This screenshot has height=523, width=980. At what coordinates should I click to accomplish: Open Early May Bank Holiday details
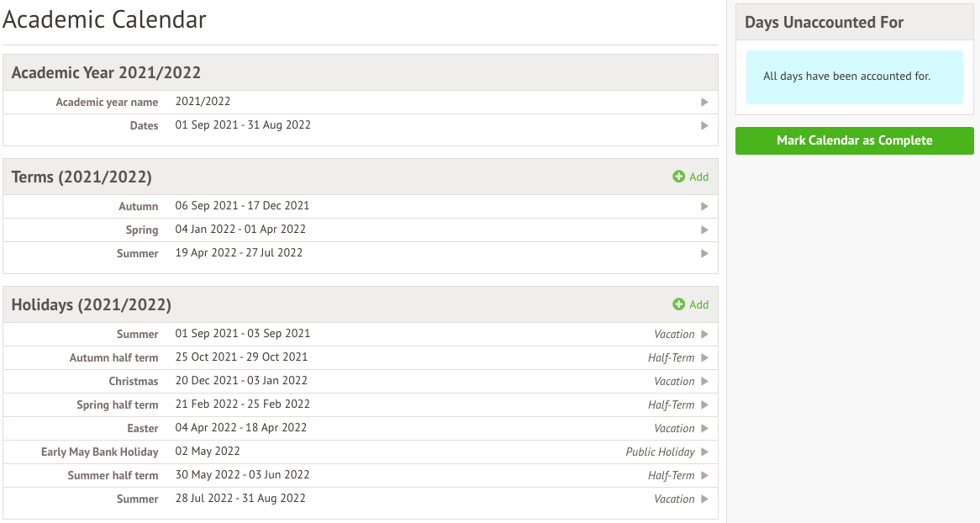point(704,452)
